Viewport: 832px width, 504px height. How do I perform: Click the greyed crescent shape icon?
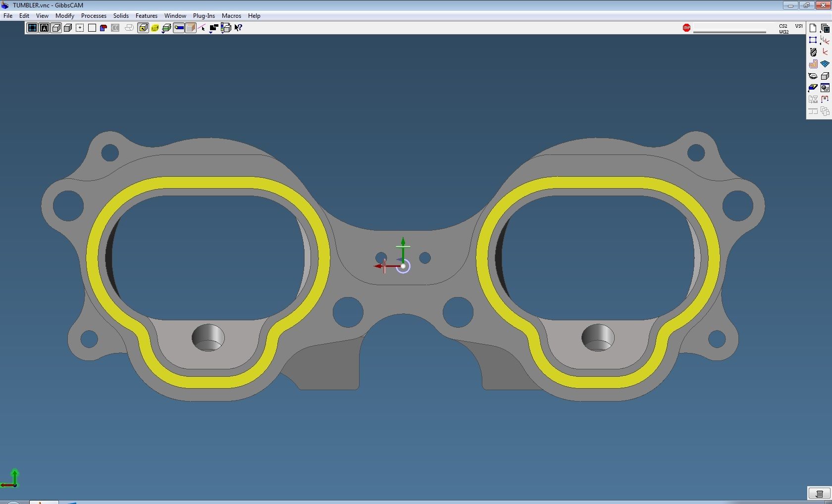click(x=115, y=28)
